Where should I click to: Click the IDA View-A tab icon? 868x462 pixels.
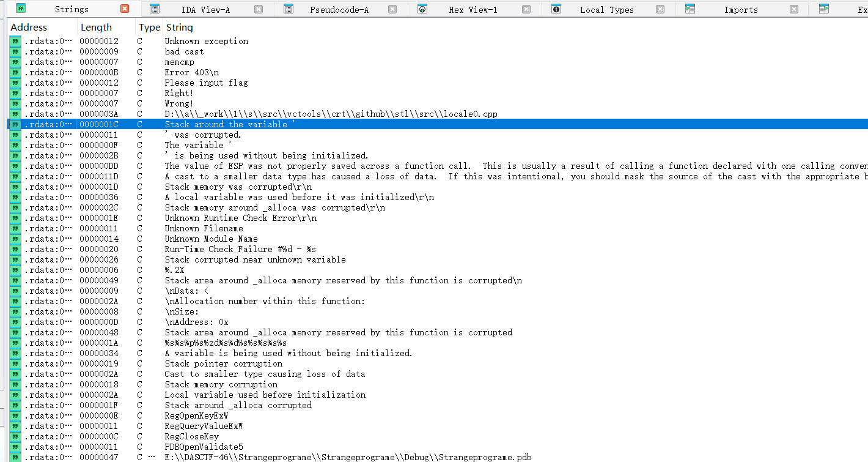pos(155,9)
